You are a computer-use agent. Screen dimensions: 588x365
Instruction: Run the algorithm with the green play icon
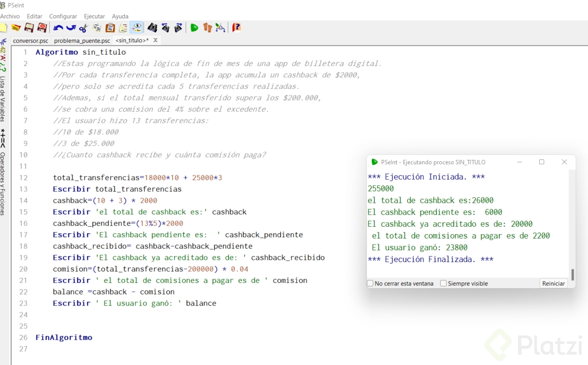pos(194,28)
